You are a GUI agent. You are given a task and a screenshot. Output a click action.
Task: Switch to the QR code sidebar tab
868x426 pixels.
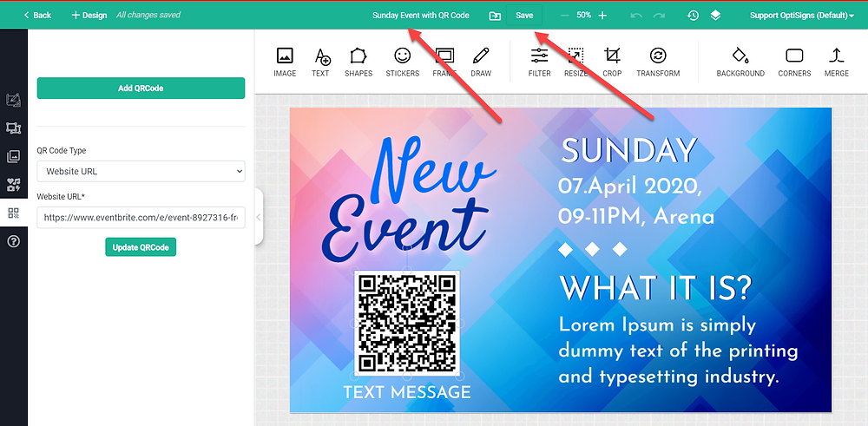click(14, 213)
